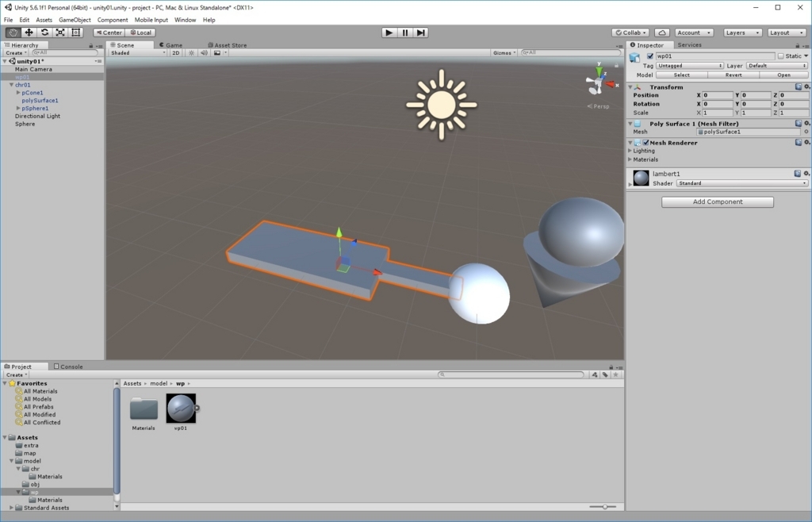Select the Hand tool in toolbar
812x522 pixels.
[x=13, y=32]
